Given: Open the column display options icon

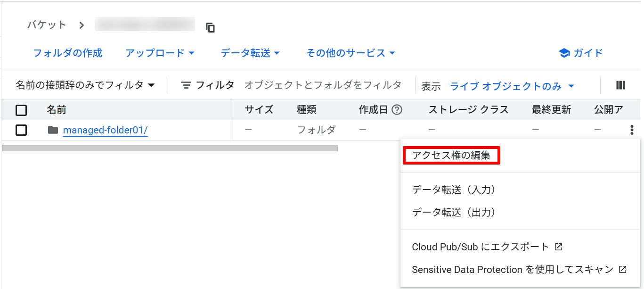Looking at the screenshot, I should coord(620,85).
